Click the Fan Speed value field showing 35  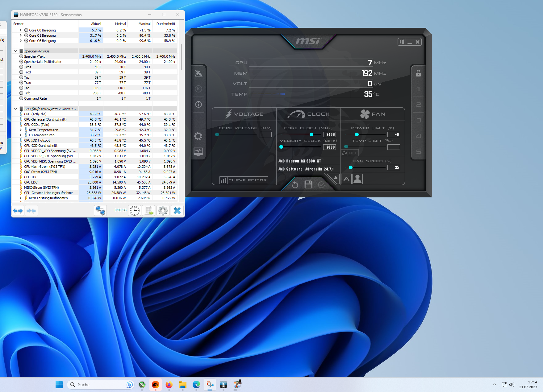tap(394, 167)
